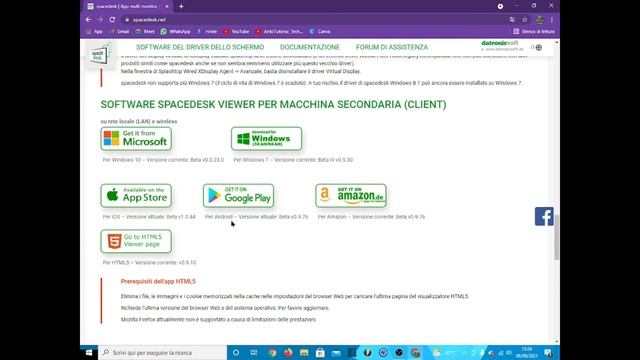Open Software del driver dello schermo menu
640x360 pixels.
click(200, 47)
